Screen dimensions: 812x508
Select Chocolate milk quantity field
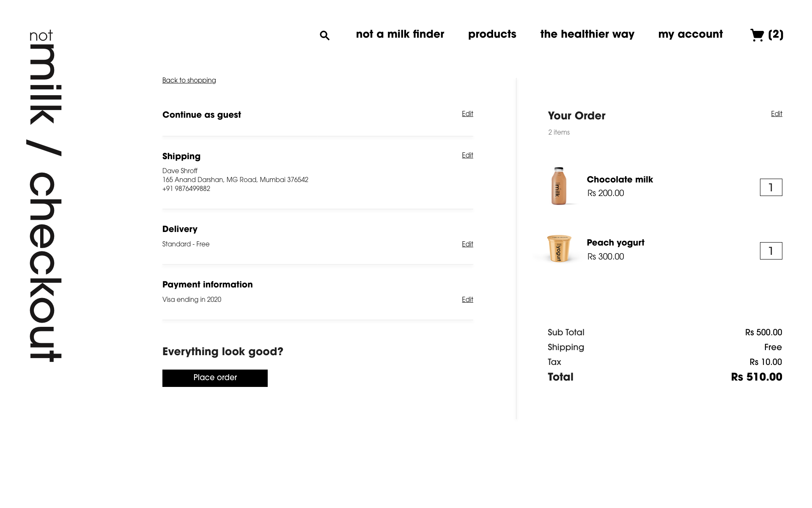coord(771,188)
